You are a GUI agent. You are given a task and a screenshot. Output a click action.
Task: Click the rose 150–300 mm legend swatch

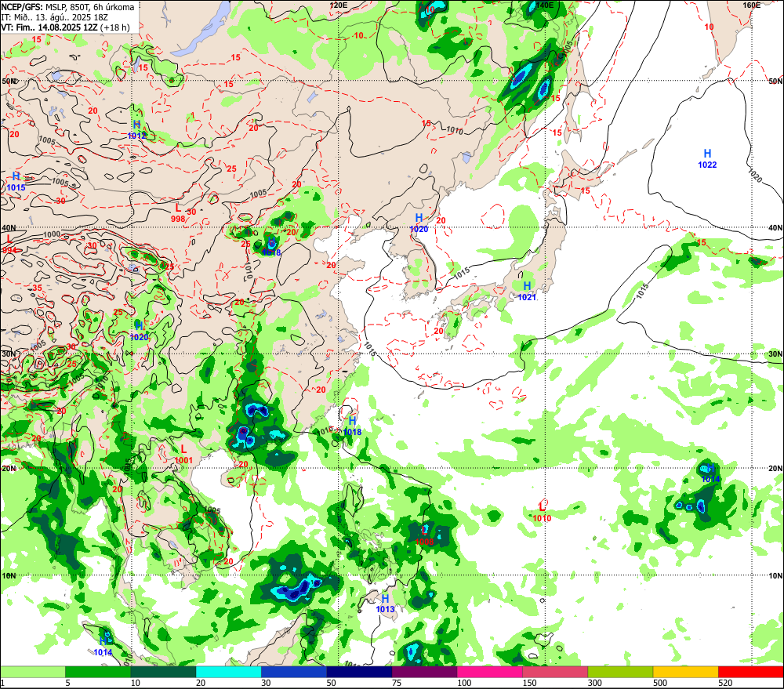pyautogui.click(x=555, y=672)
